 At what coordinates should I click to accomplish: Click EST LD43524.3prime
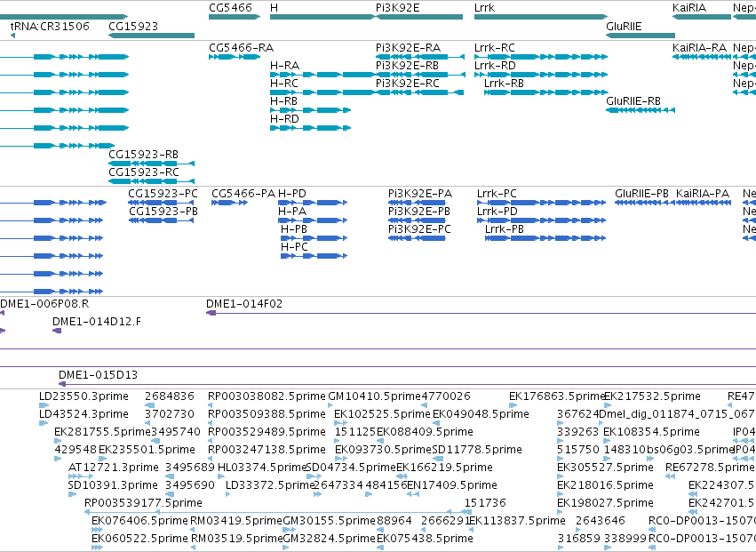pos(44,423)
